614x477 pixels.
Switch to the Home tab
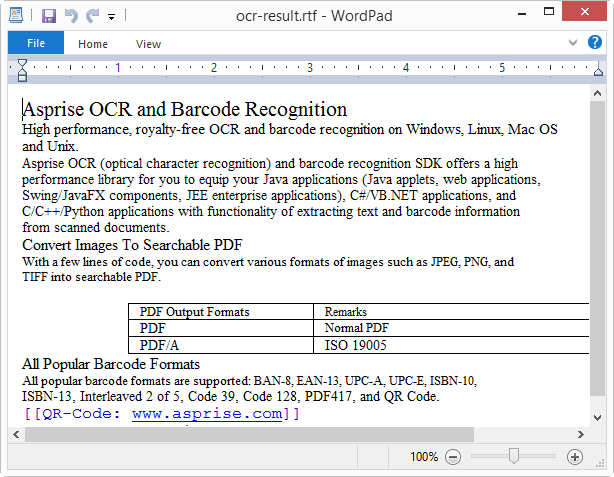(x=93, y=43)
